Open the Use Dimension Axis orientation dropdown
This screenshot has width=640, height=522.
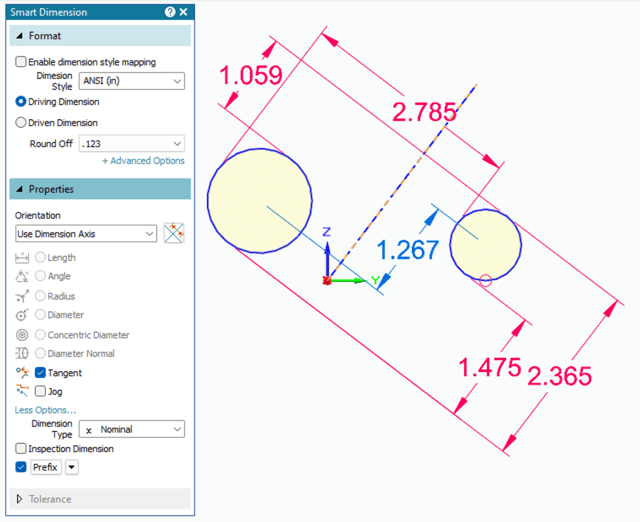click(x=86, y=234)
